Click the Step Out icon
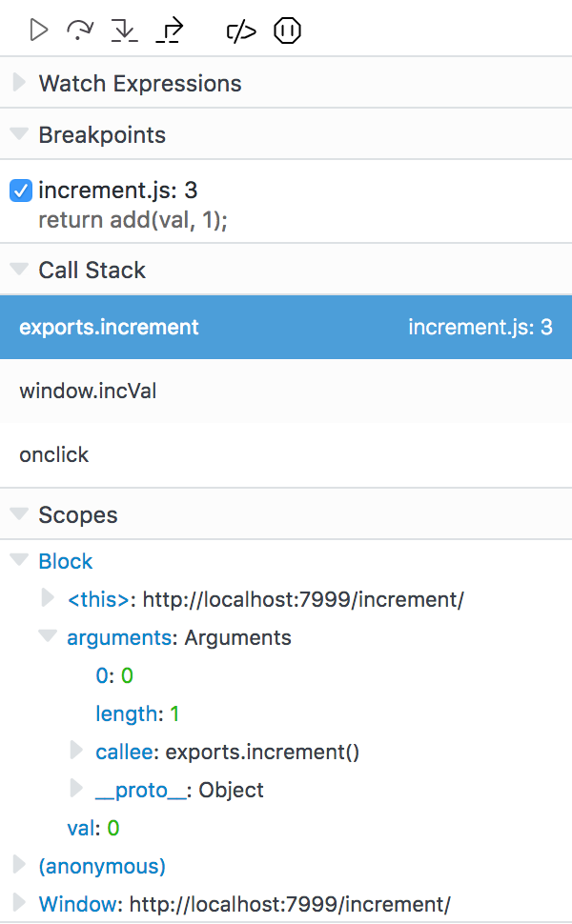The height and width of the screenshot is (924, 572). pyautogui.click(x=169, y=30)
